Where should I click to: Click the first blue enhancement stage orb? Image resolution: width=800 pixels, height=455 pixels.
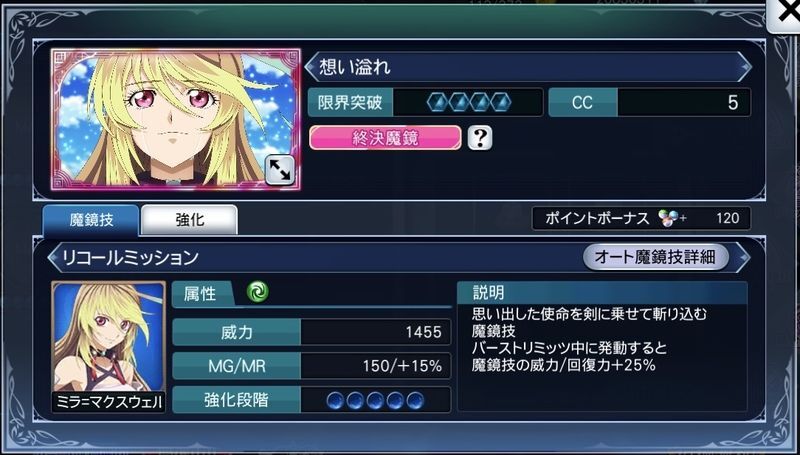click(x=335, y=400)
